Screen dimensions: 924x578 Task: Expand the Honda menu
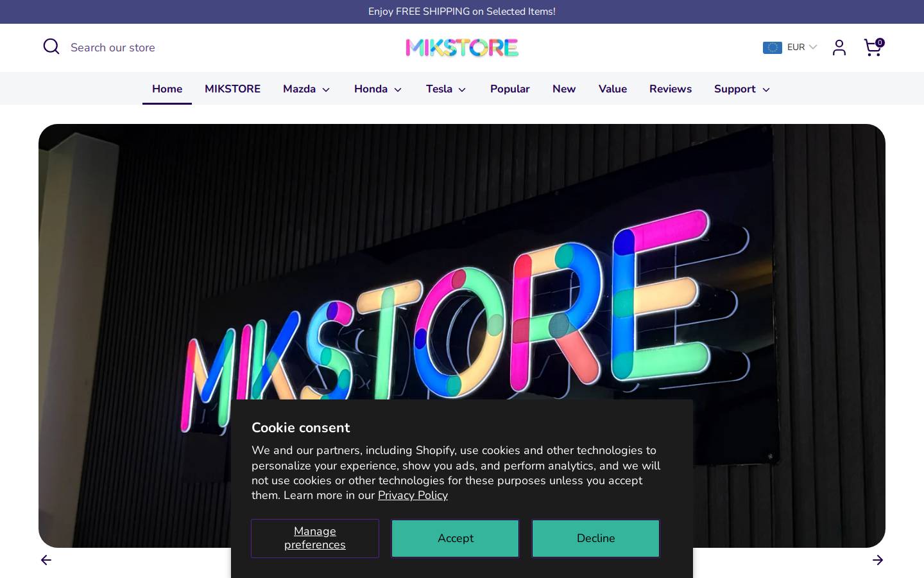[x=378, y=89]
